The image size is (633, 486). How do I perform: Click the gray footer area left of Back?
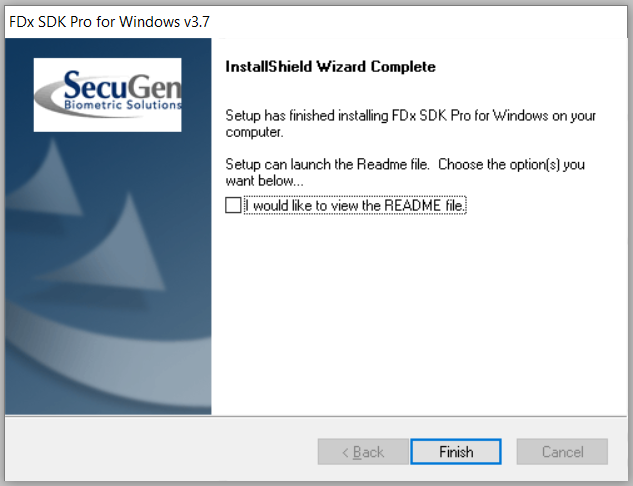(x=161, y=450)
